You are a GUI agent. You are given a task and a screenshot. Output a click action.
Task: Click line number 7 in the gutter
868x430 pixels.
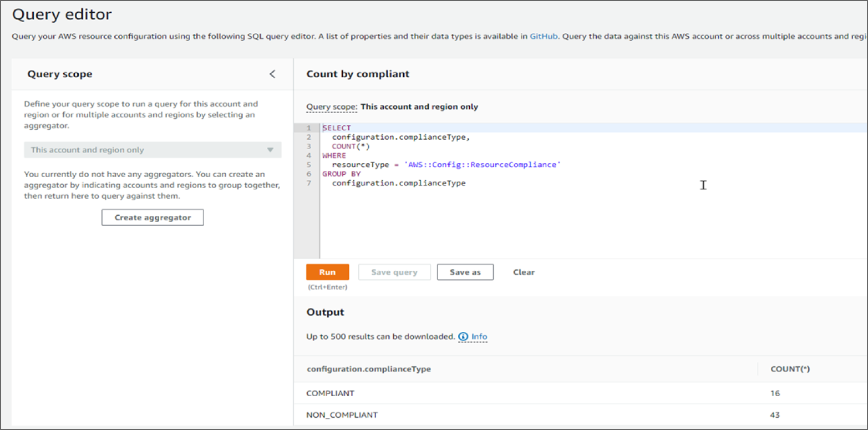(309, 183)
